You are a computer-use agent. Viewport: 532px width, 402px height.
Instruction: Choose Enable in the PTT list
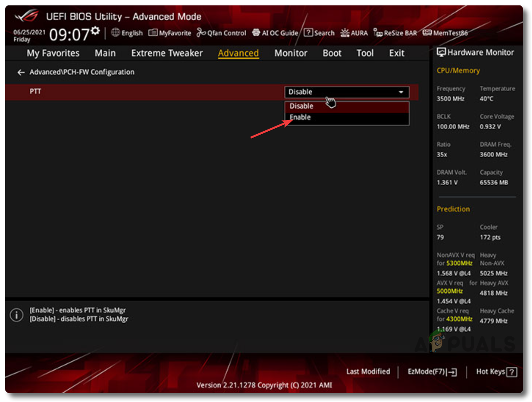tap(347, 117)
